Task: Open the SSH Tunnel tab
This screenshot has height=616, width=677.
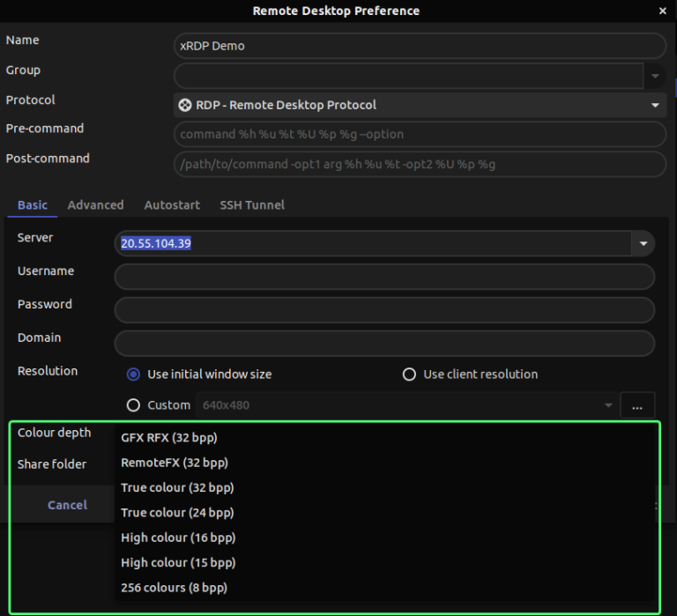Action: (252, 204)
